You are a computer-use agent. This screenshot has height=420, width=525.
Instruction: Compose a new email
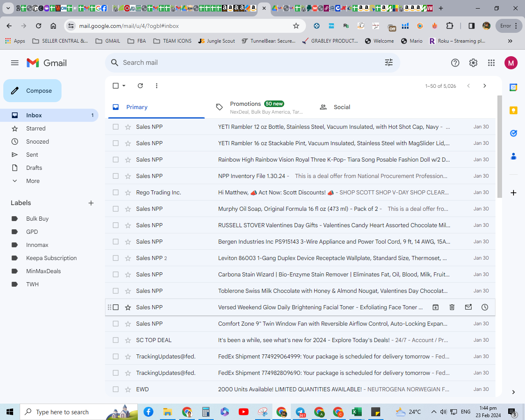point(32,91)
